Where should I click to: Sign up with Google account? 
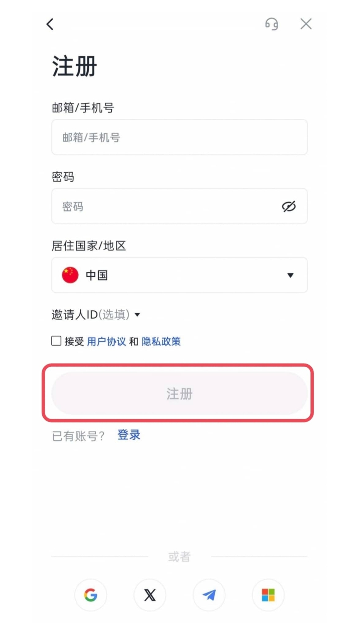click(x=90, y=595)
